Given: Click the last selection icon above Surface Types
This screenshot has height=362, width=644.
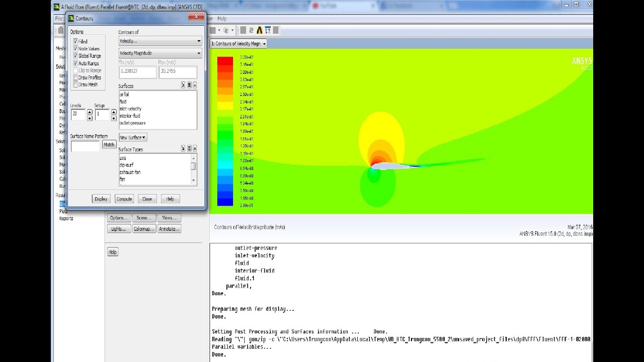Looking at the screenshot, I should (x=194, y=148).
